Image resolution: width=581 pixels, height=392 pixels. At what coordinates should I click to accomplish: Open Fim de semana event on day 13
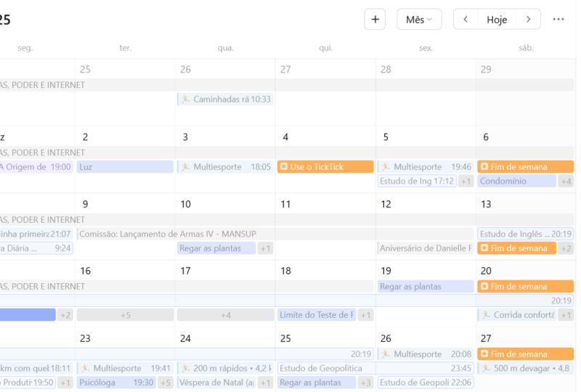click(517, 248)
